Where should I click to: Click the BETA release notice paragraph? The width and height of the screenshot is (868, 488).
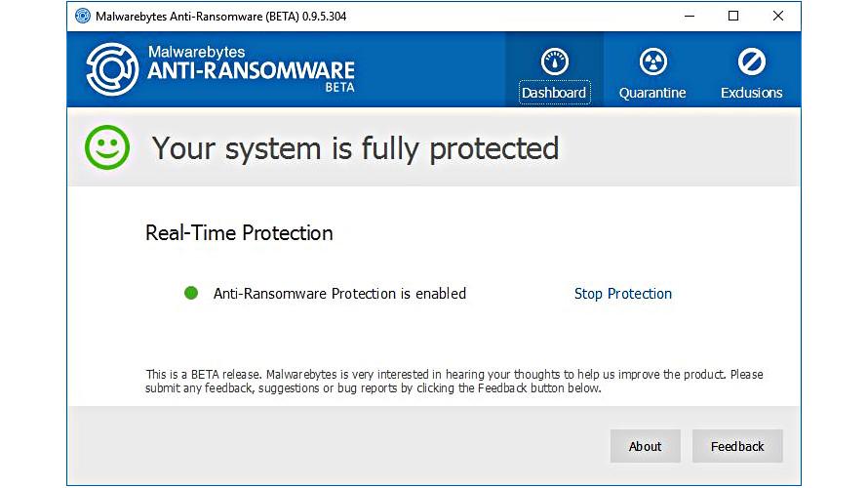point(454,381)
